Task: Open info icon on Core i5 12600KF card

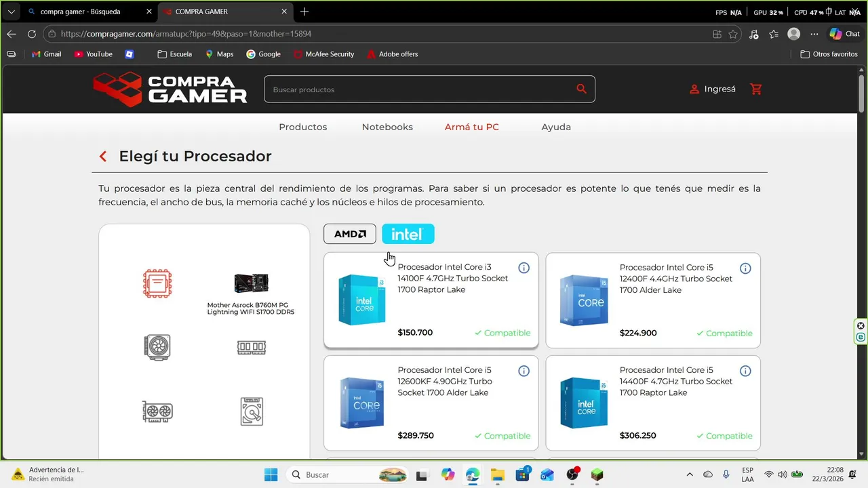Action: click(524, 371)
